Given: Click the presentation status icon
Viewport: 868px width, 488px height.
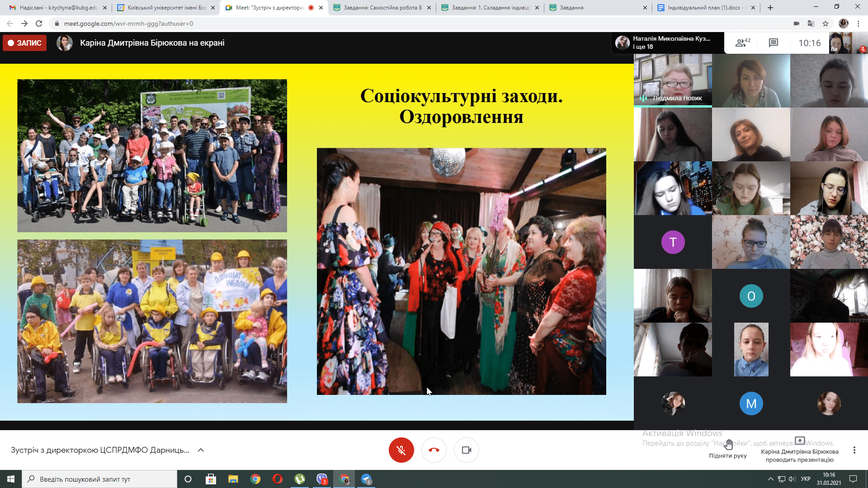Looking at the screenshot, I should click(799, 441).
